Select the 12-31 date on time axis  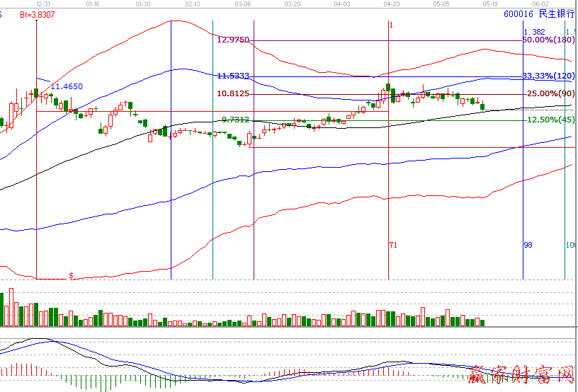[44, 4]
